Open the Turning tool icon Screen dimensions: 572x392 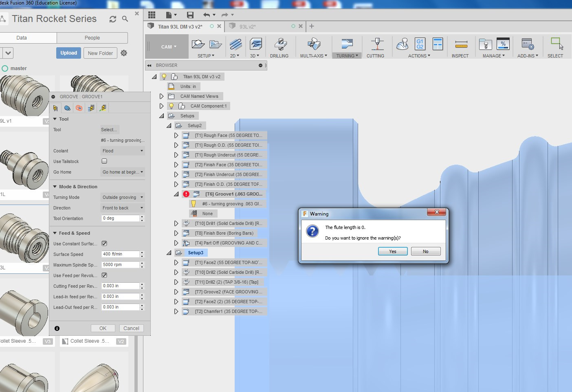(347, 44)
